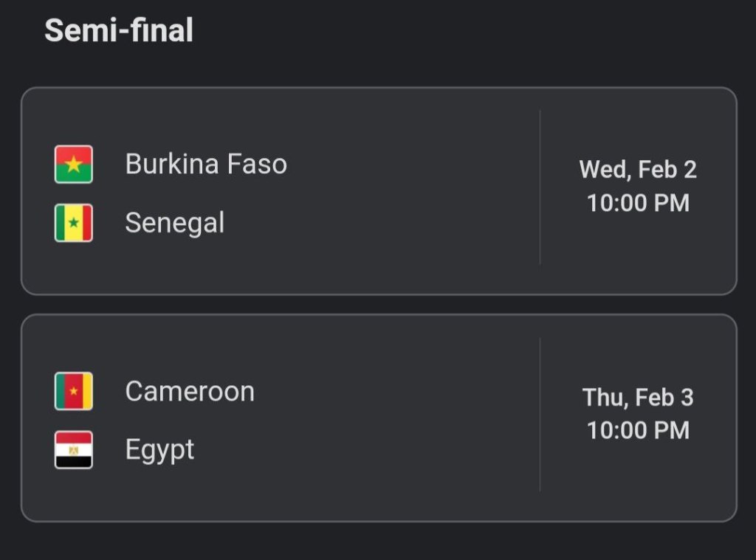This screenshot has height=560, width=756.
Task: Click the Burkina Faso flag icon
Action: pyautogui.click(x=74, y=164)
